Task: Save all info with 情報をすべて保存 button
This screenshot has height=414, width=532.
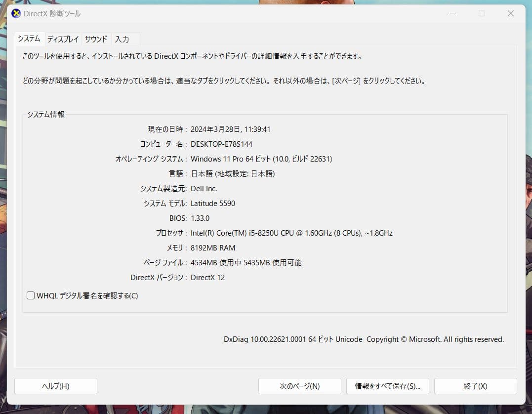Action: (388, 386)
